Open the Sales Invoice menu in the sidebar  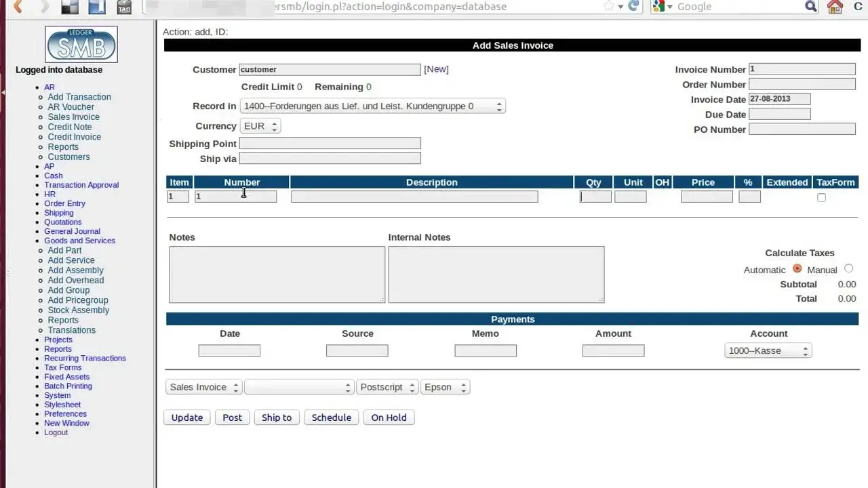pos(73,117)
